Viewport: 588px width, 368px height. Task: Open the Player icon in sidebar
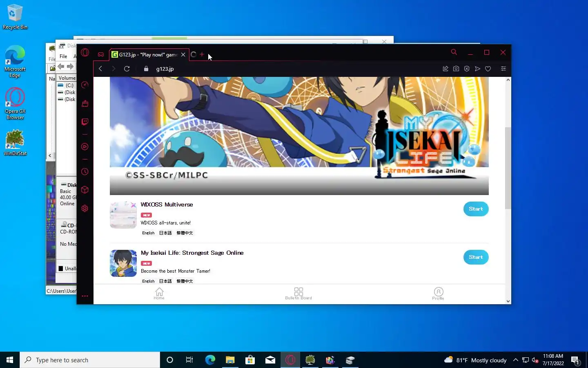(x=85, y=146)
